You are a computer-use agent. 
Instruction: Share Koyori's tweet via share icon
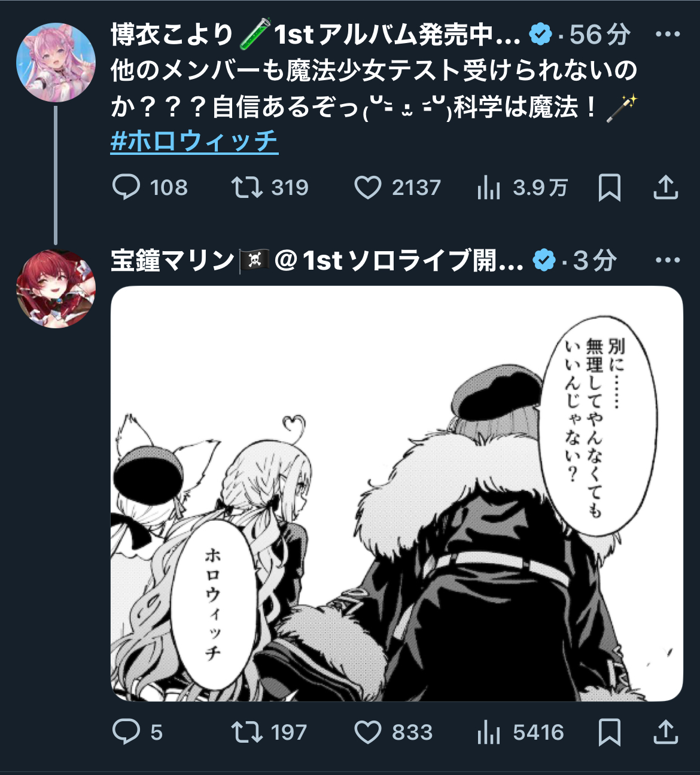tap(665, 188)
